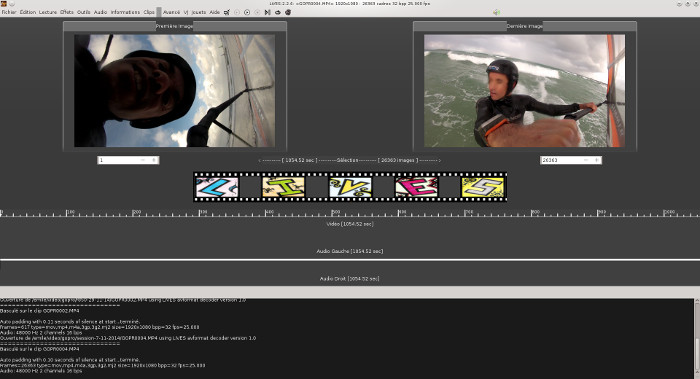Click the LiVES application icon in title bar

click(x=4, y=4)
